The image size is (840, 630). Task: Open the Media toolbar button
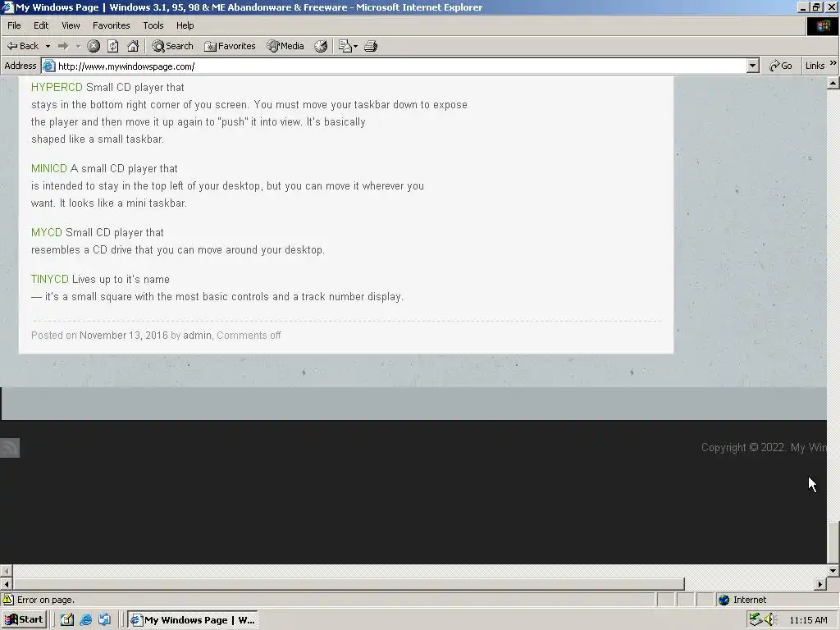[285, 46]
